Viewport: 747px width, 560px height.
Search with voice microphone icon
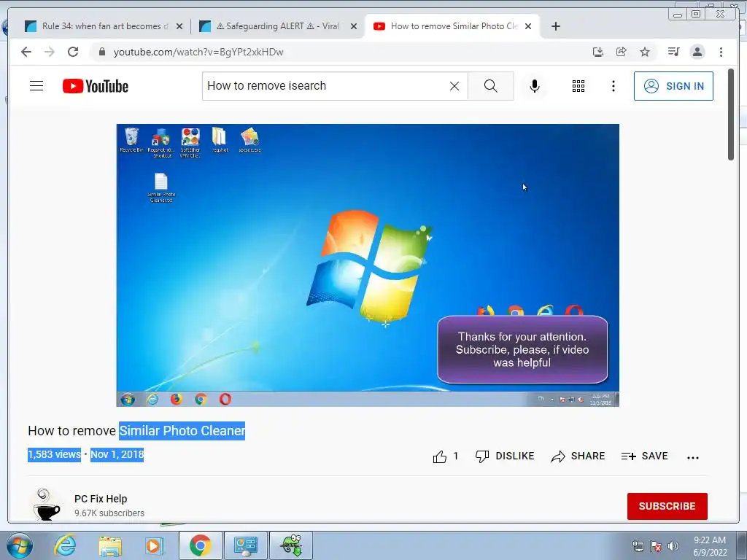[x=535, y=86]
